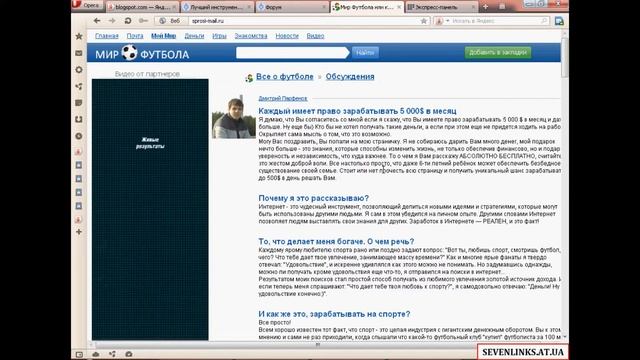Add a new sidebar panel with plus

pyautogui.click(x=79, y=232)
